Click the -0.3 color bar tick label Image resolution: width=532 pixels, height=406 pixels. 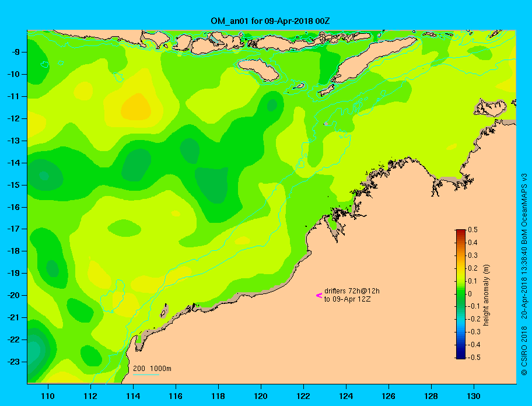coord(474,332)
